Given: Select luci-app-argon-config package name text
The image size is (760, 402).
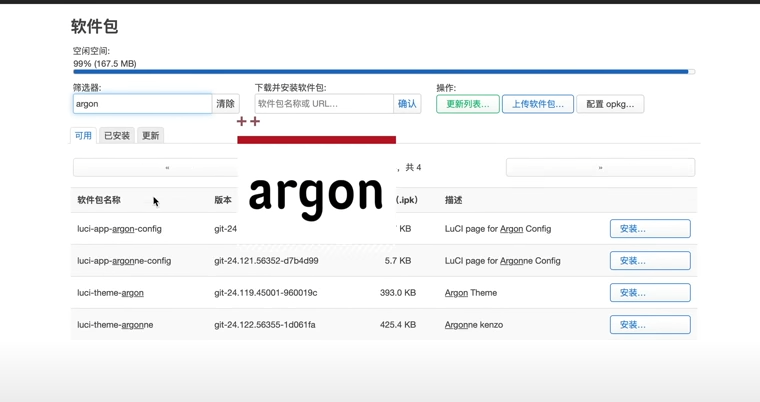Looking at the screenshot, I should point(119,229).
